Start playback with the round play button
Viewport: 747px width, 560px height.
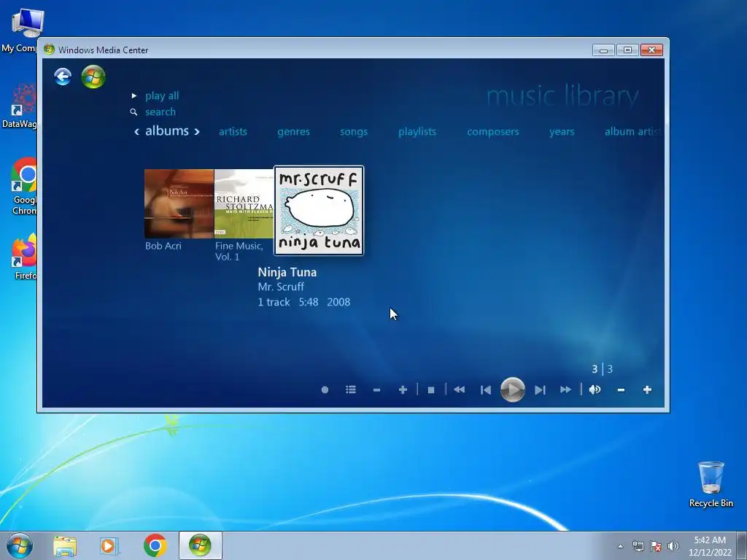(x=513, y=389)
